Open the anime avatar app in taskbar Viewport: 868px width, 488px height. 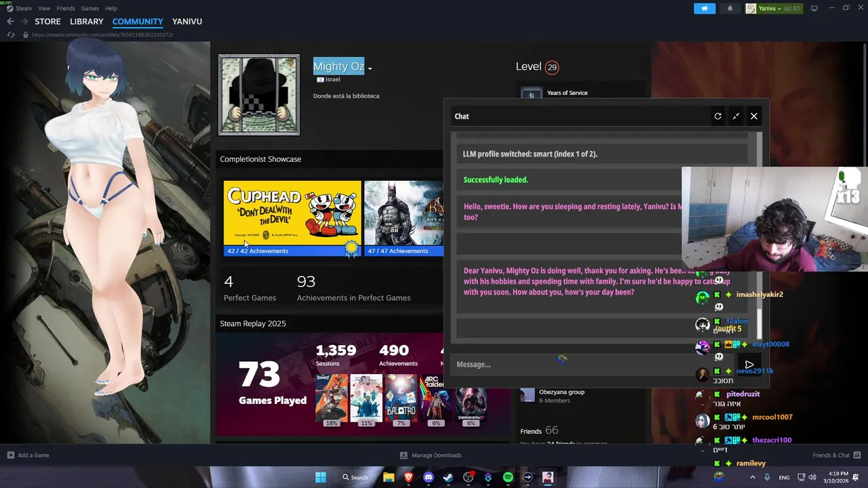point(548,477)
